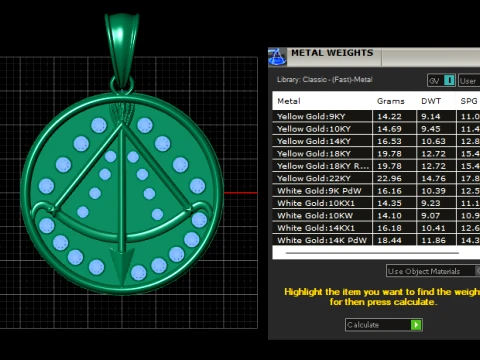Select the White Gold:10KX1 row
This screenshot has width=480, height=360.
[376, 203]
